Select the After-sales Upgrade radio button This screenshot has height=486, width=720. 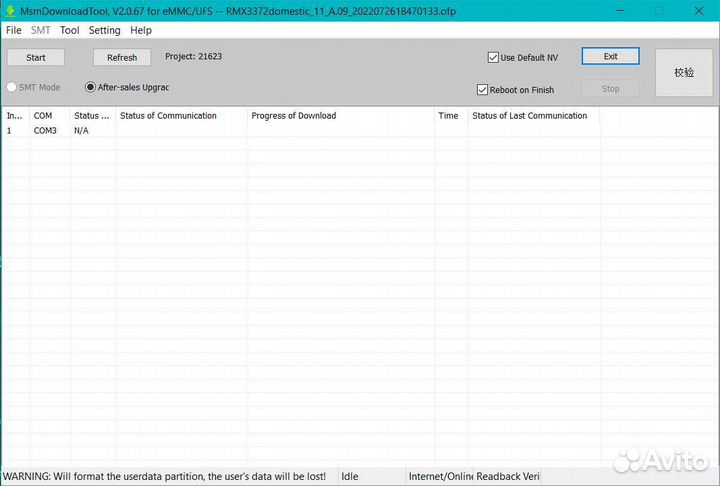pyautogui.click(x=91, y=87)
